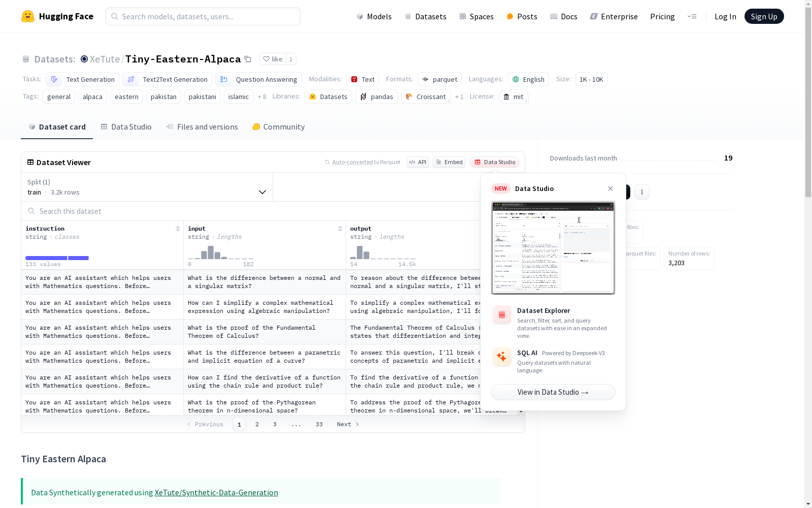Click the XeTute organization avatar icon
This screenshot has width=812, height=508.
(84, 59)
